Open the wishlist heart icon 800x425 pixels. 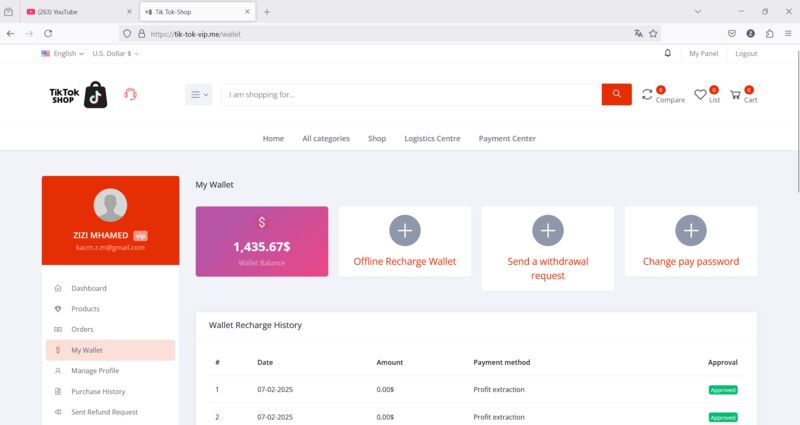pyautogui.click(x=700, y=94)
